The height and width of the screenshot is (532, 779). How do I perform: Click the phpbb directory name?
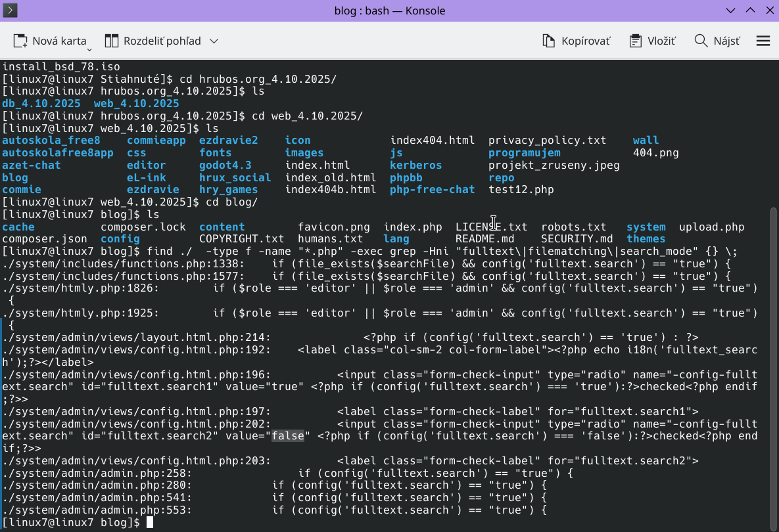tap(406, 177)
